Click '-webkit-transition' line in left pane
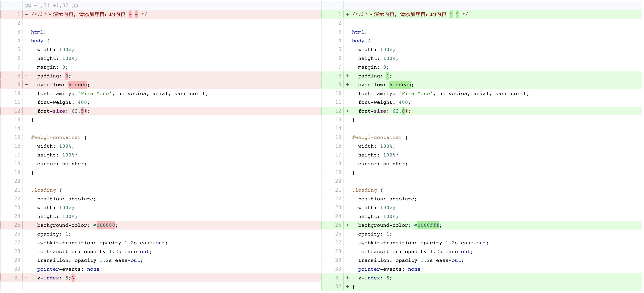This screenshot has height=293, width=644. click(x=102, y=243)
